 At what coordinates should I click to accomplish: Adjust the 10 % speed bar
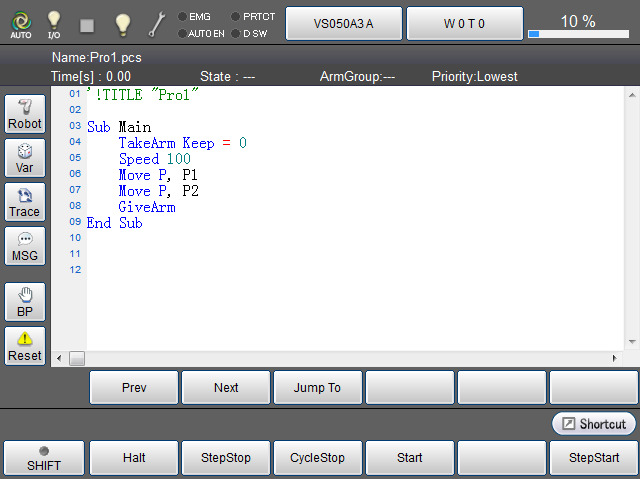point(580,33)
